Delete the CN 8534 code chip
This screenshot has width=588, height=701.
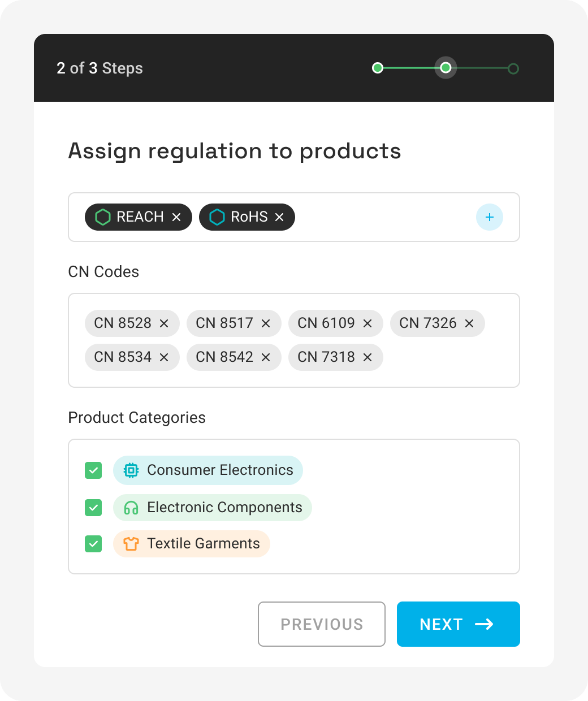pyautogui.click(x=164, y=357)
